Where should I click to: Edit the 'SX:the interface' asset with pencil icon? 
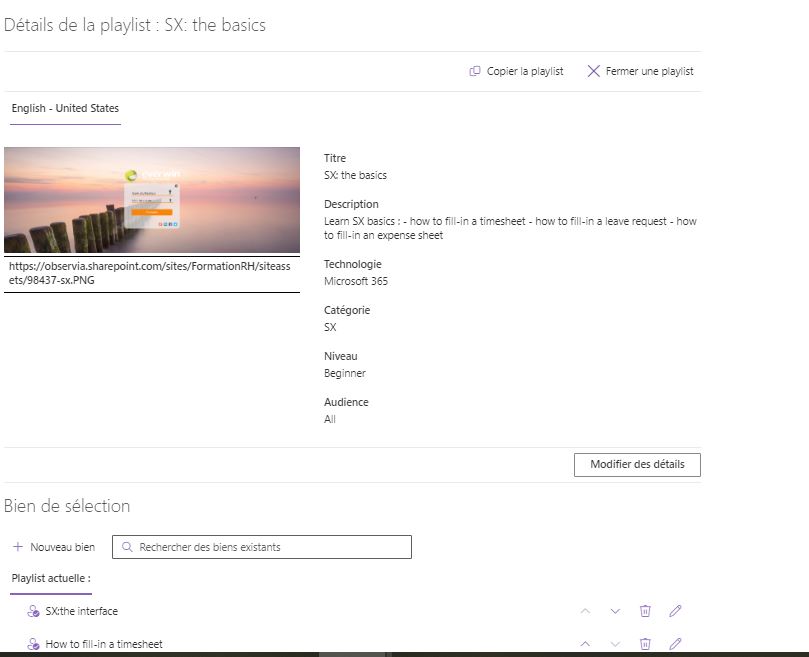675,610
